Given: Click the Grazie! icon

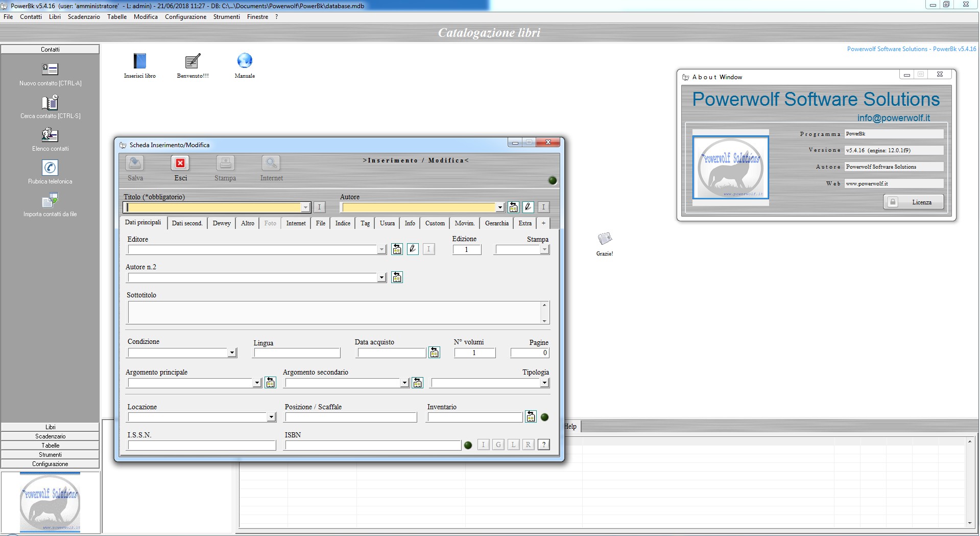Looking at the screenshot, I should coord(605,239).
